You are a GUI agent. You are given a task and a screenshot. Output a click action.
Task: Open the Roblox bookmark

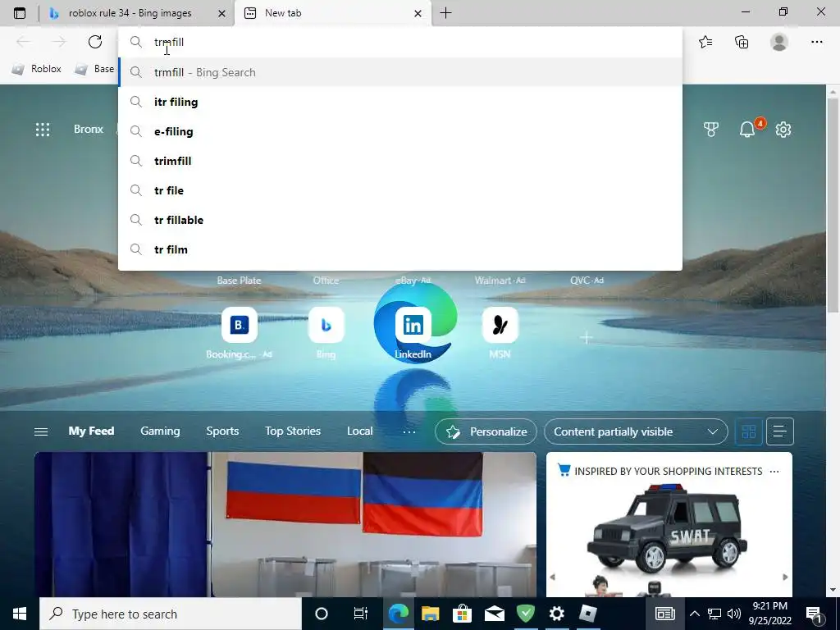36,69
